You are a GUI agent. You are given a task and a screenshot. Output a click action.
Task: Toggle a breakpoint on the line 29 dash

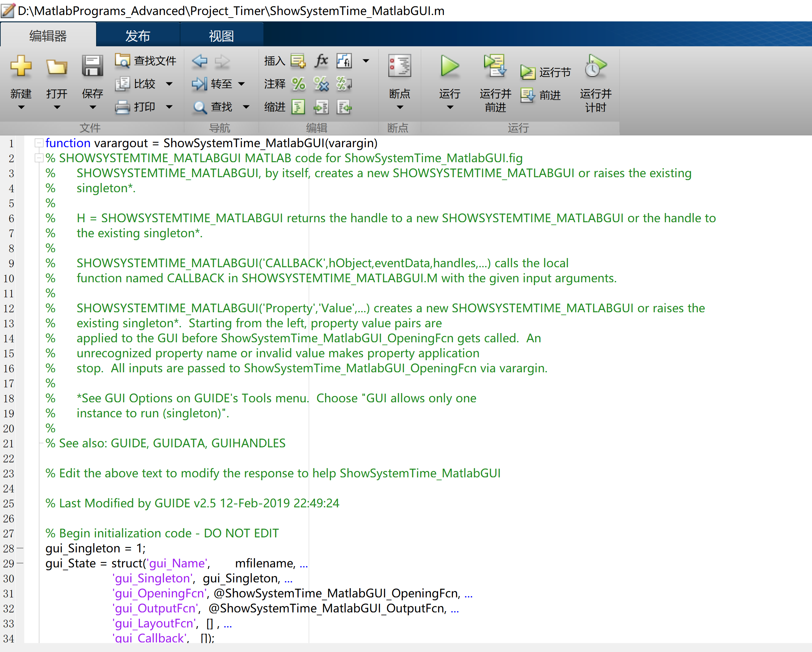pyautogui.click(x=20, y=564)
